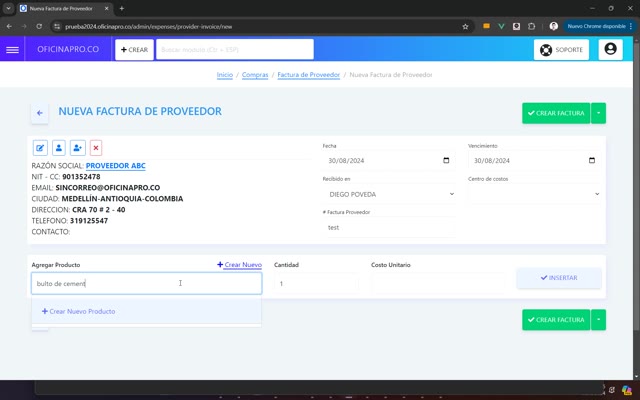Click the browser address bar URL
Viewport: 640px width, 400px height.
pyautogui.click(x=149, y=27)
